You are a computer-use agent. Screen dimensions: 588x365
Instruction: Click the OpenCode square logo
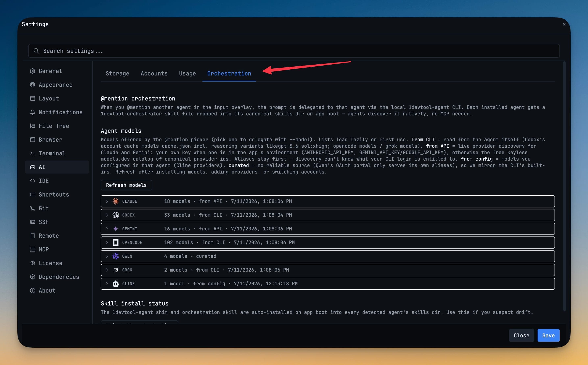point(116,242)
